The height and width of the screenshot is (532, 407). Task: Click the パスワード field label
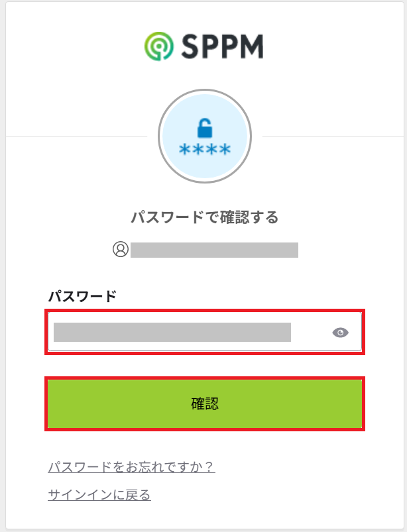click(x=82, y=296)
